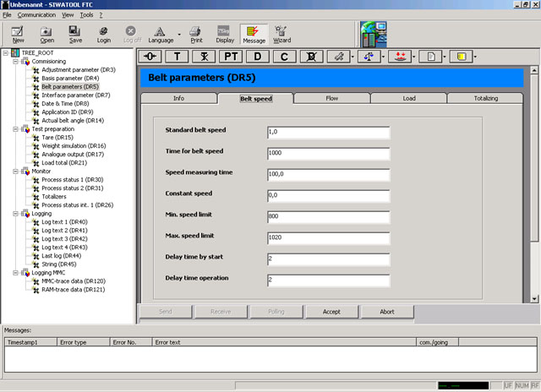Click the PT command button
This screenshot has width=541, height=392.
click(x=231, y=57)
